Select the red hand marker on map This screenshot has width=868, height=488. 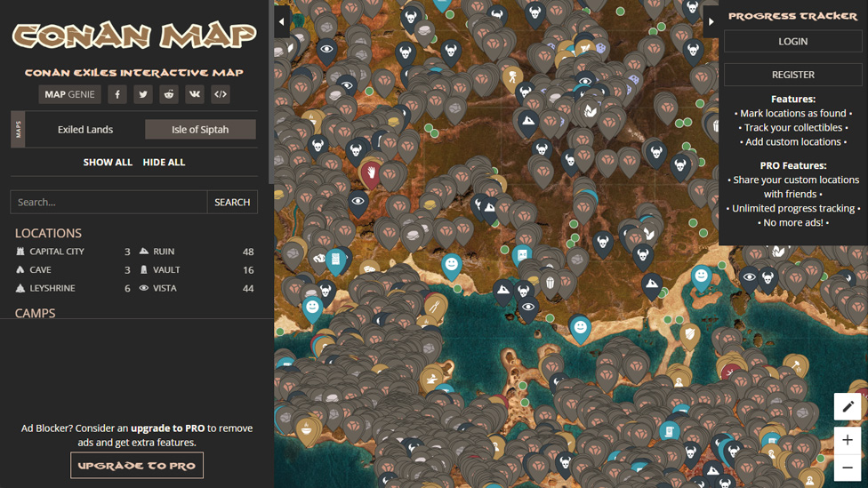(x=371, y=175)
